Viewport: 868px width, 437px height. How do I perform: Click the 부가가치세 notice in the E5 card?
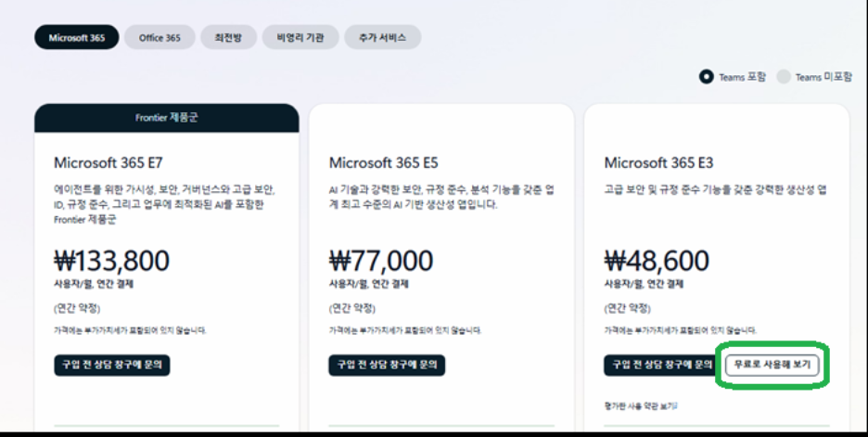405,330
